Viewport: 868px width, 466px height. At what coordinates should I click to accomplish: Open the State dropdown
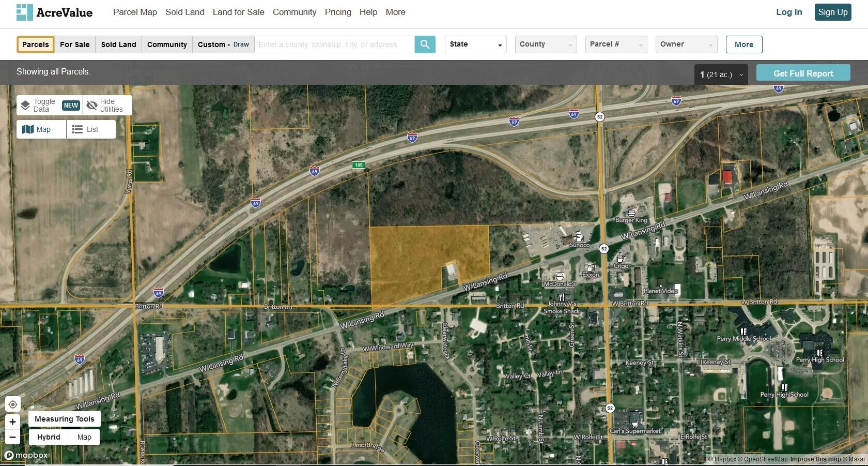[x=475, y=44]
